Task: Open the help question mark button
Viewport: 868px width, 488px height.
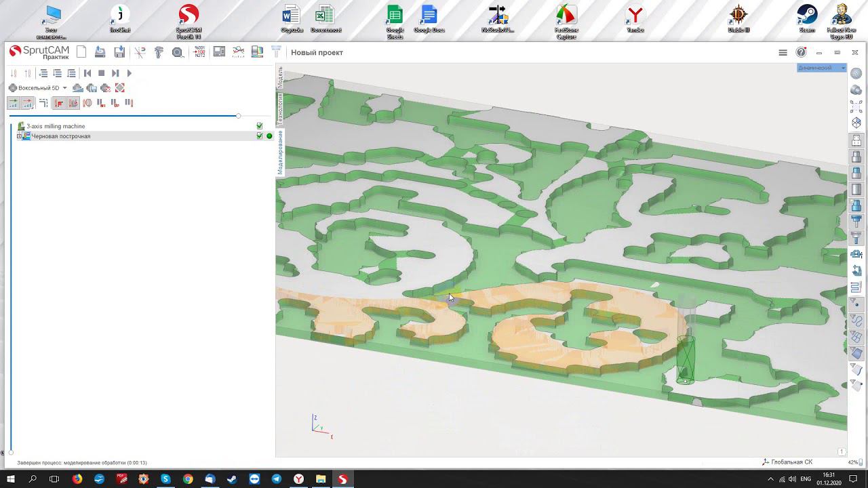Action: click(801, 52)
